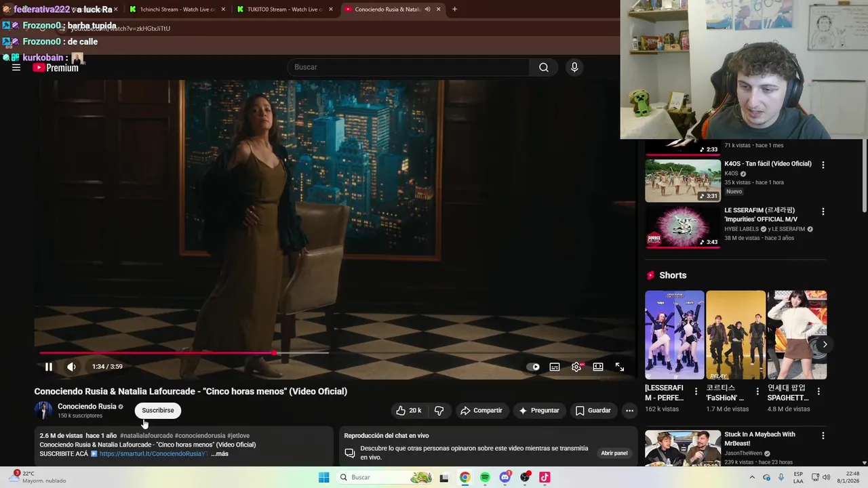868x488 pixels.
Task: Open Google Chrome from the taskbar
Action: (x=465, y=477)
